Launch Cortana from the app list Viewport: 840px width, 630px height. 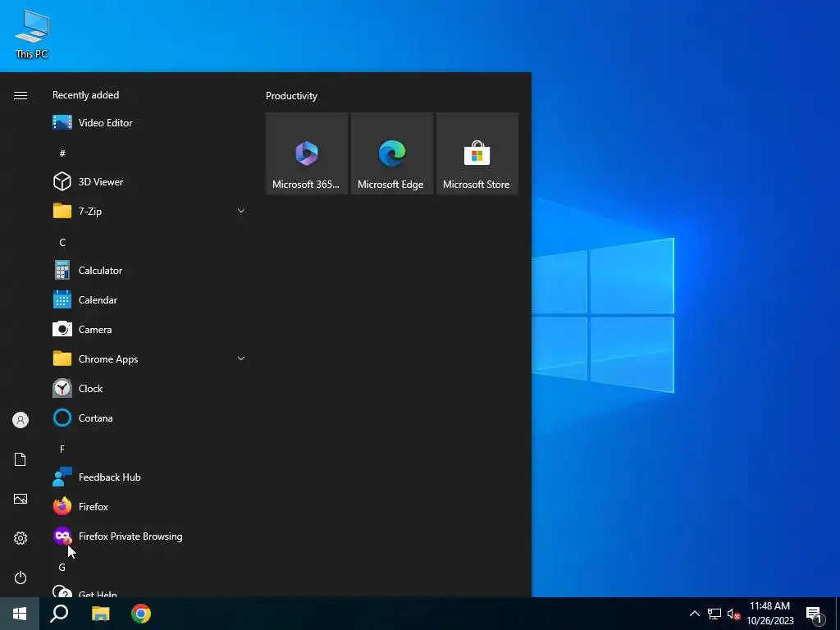[149, 418]
